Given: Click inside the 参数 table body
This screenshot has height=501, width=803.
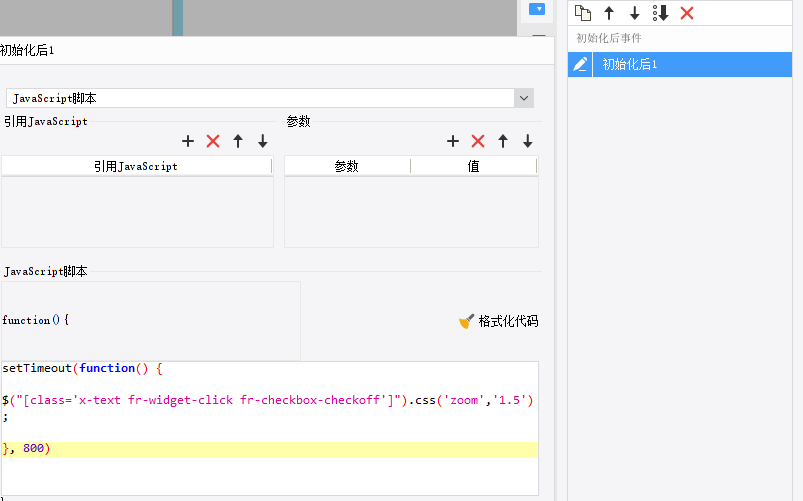Looking at the screenshot, I should [x=411, y=212].
